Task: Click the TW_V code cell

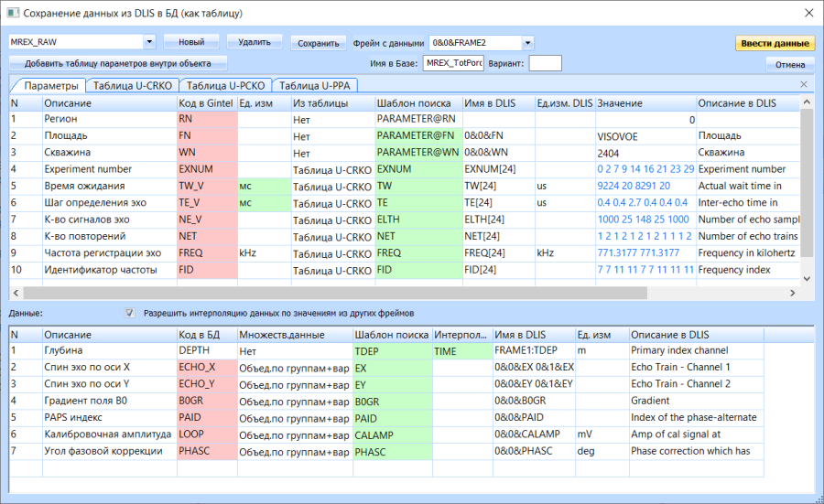Action: click(208, 186)
